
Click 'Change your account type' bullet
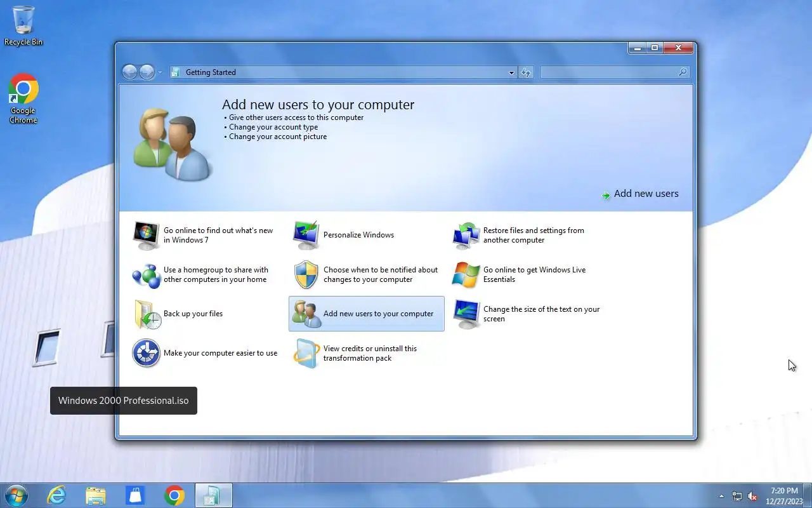point(273,127)
